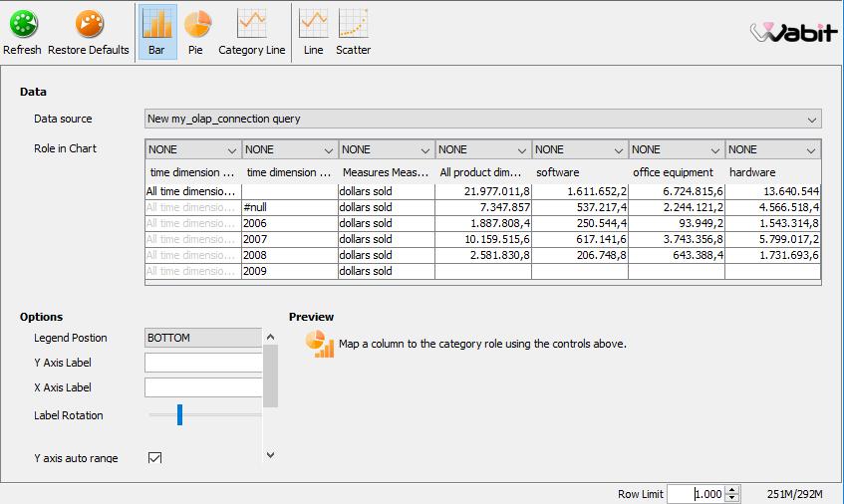Select the Category Line chart type
The width and height of the screenshot is (844, 504).
tap(251, 32)
